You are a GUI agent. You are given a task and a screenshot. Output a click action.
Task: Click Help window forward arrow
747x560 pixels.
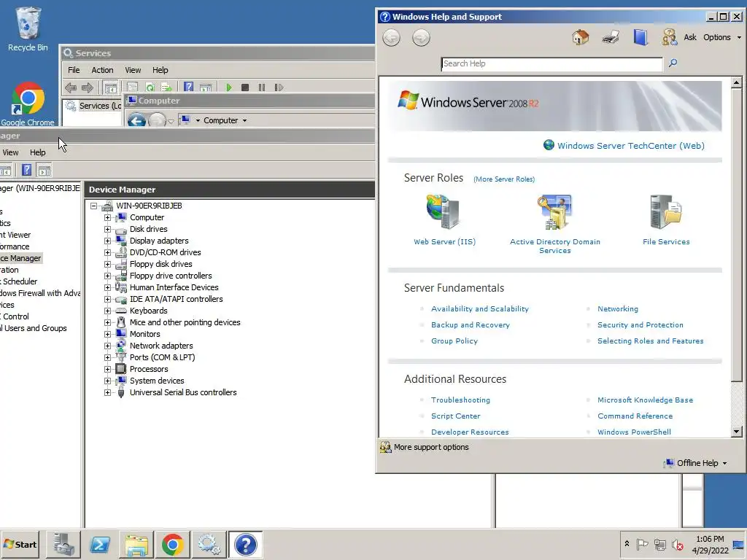pos(421,38)
